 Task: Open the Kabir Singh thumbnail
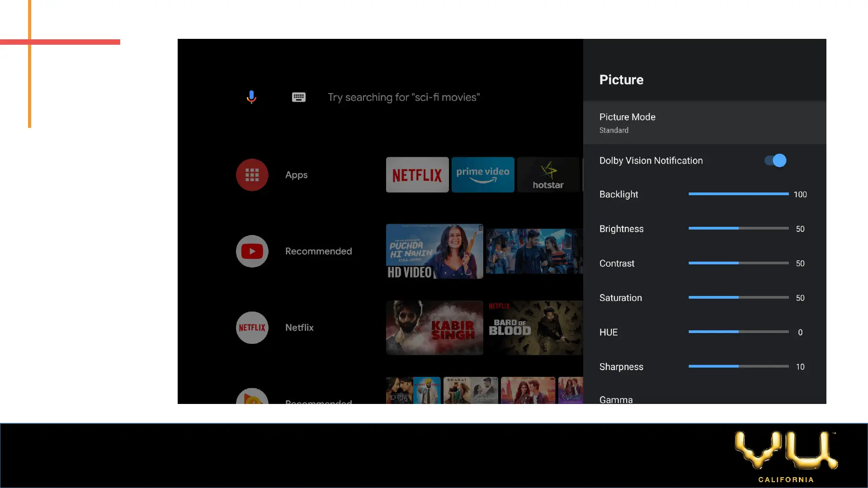point(434,328)
